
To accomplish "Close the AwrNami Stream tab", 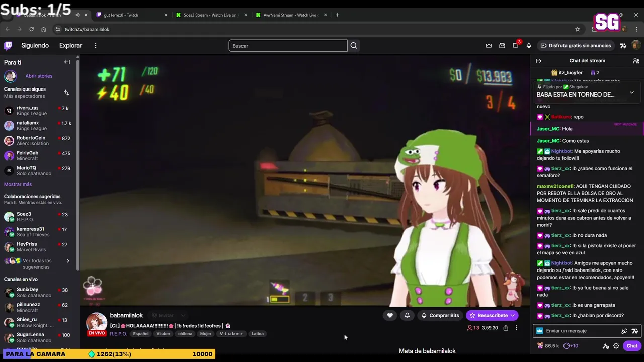I will click(325, 15).
